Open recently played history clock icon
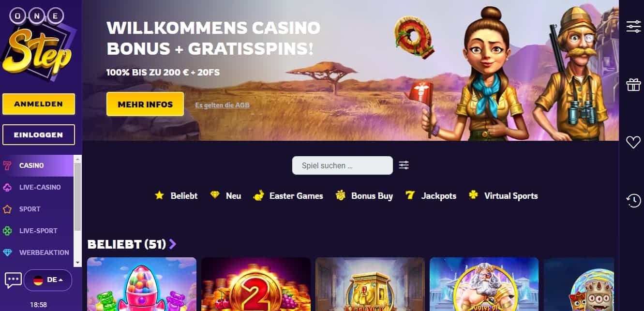The image size is (644, 311). click(x=633, y=200)
